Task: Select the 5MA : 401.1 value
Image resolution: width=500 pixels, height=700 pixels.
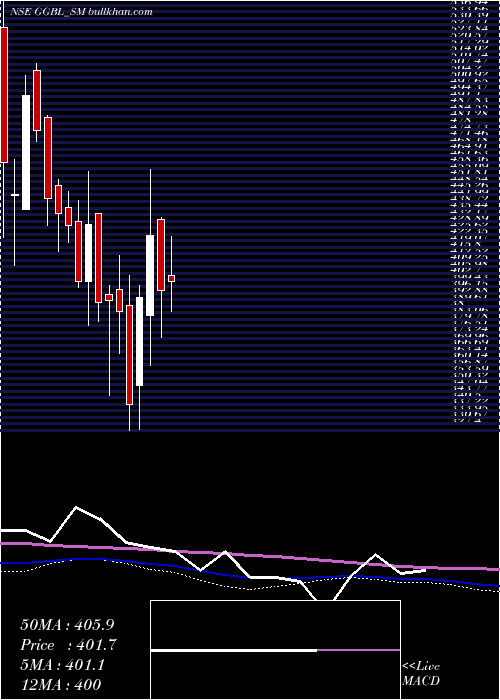Action: 62,665
